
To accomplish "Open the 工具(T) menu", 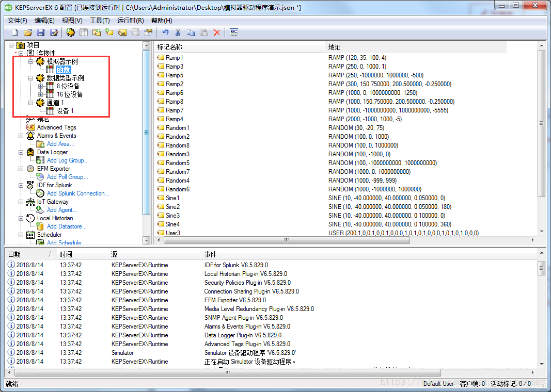I will 100,20.
